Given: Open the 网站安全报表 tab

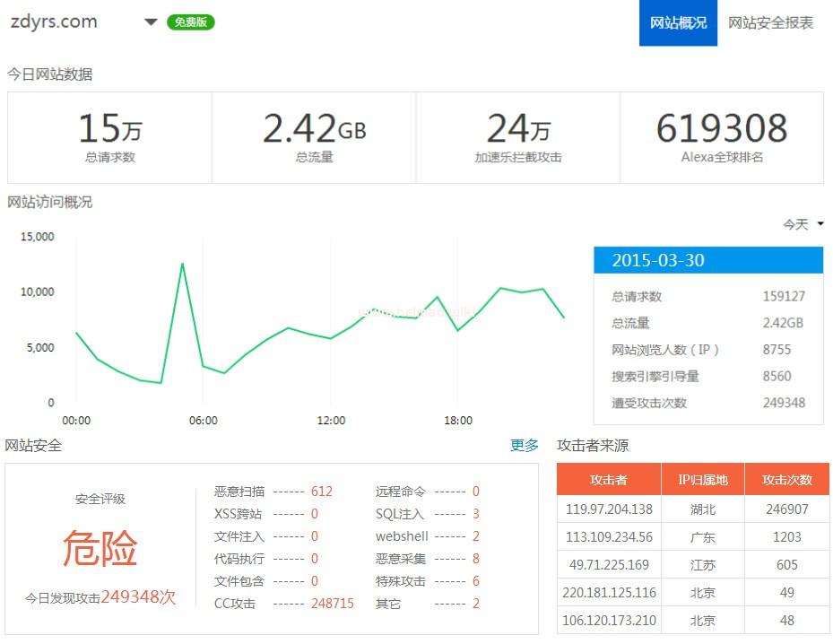Looking at the screenshot, I should (770, 23).
